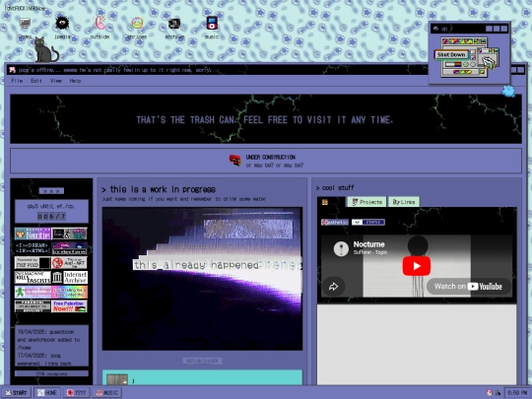Click the '> this is a work in progress' heading
The height and width of the screenshot is (399, 532).
coord(159,189)
